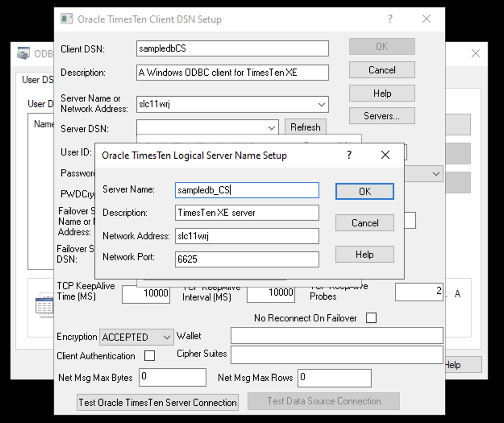Click the Client DSN field with sampledbCS
Screen dimensions: 504x423
[233, 48]
